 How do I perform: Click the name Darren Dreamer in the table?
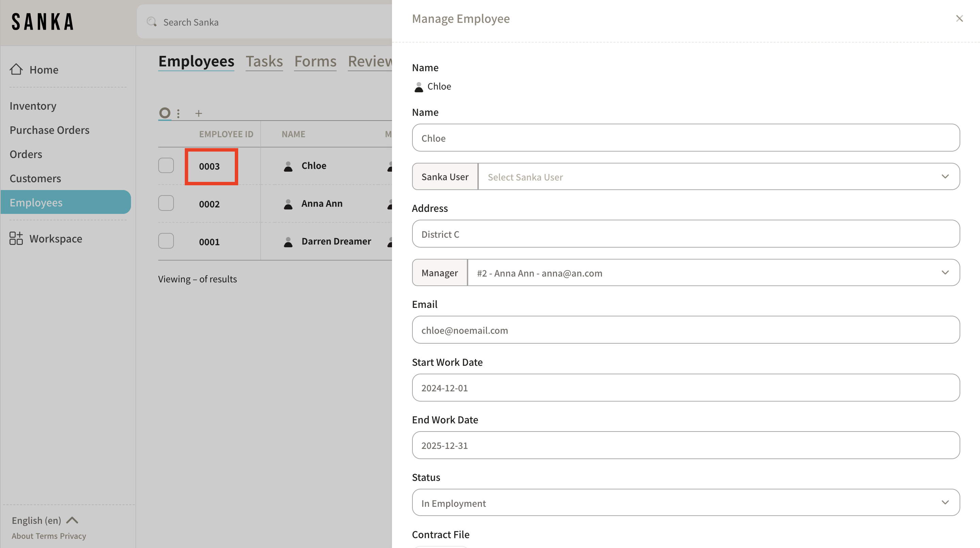336,241
